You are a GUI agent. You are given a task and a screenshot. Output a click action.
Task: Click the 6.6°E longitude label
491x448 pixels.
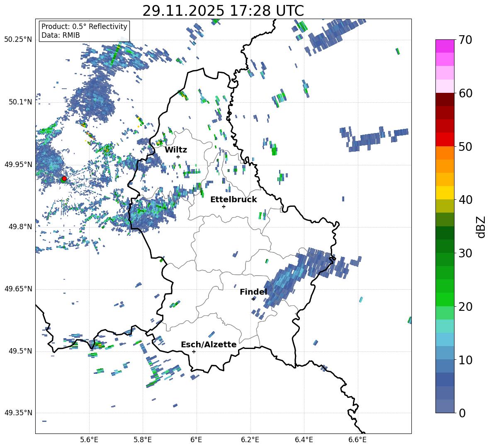[x=357, y=440]
